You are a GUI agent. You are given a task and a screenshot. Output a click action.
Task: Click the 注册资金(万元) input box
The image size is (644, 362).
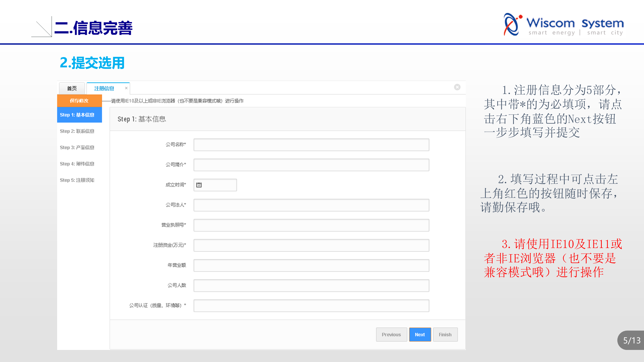(311, 245)
